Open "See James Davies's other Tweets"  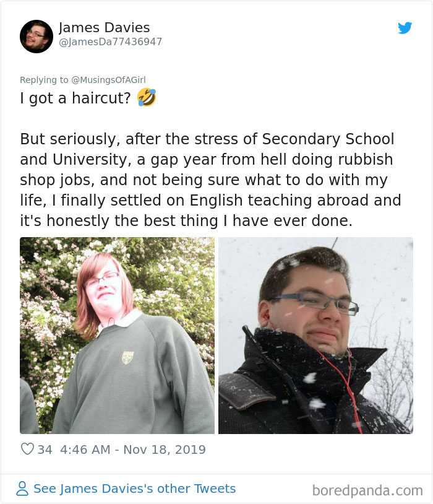(135, 489)
